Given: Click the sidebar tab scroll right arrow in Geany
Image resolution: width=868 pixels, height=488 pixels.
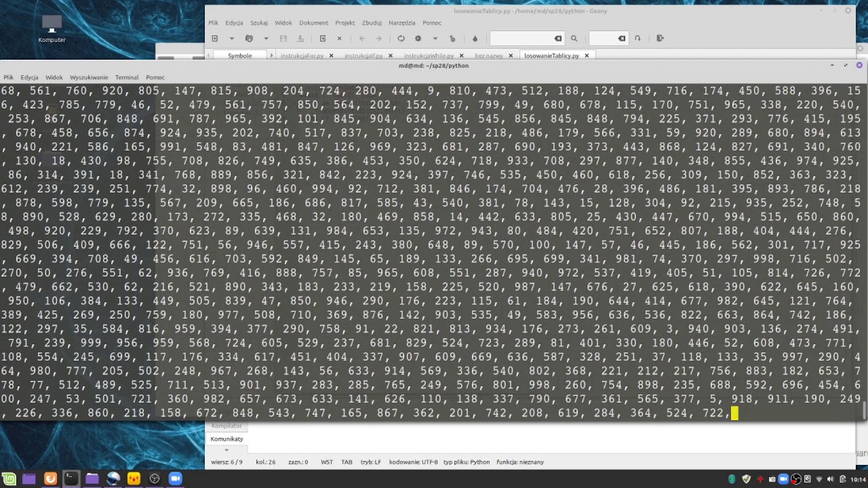Looking at the screenshot, I should click(271, 56).
